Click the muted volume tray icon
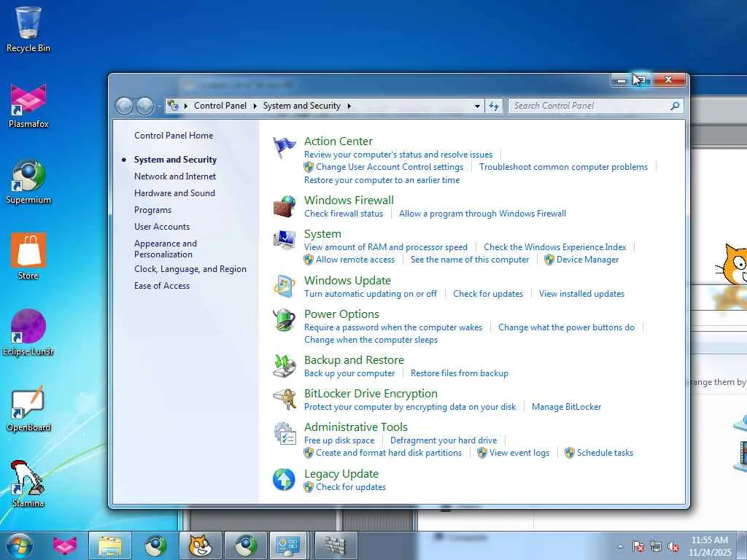The height and width of the screenshot is (560, 747). click(673, 547)
